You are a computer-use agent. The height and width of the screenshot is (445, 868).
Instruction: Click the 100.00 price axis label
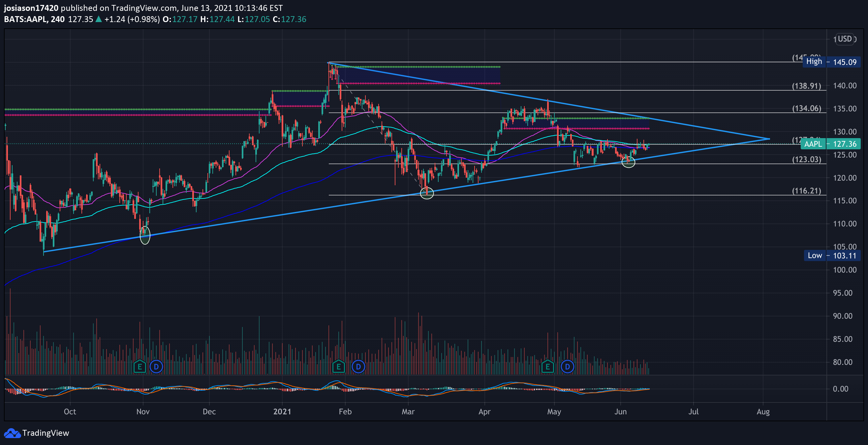(845, 270)
